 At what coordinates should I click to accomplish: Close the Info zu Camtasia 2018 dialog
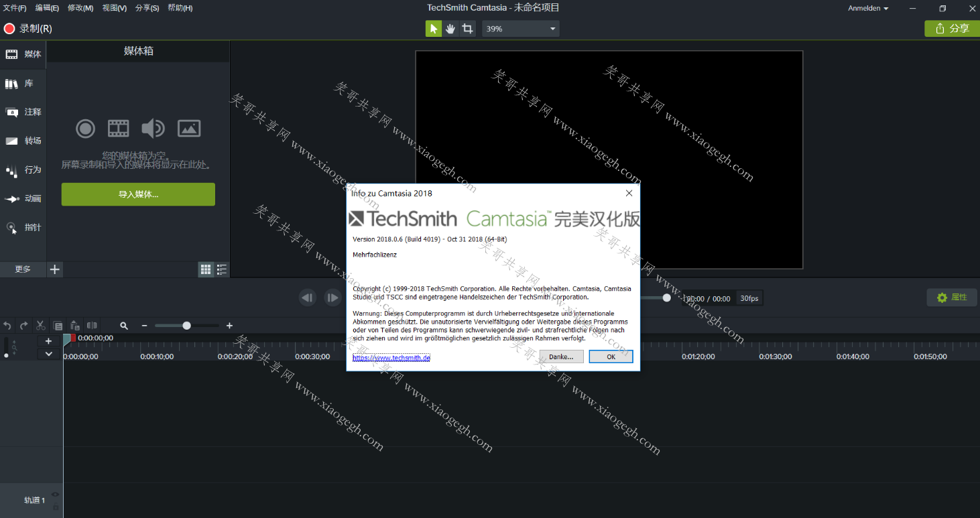pos(629,193)
